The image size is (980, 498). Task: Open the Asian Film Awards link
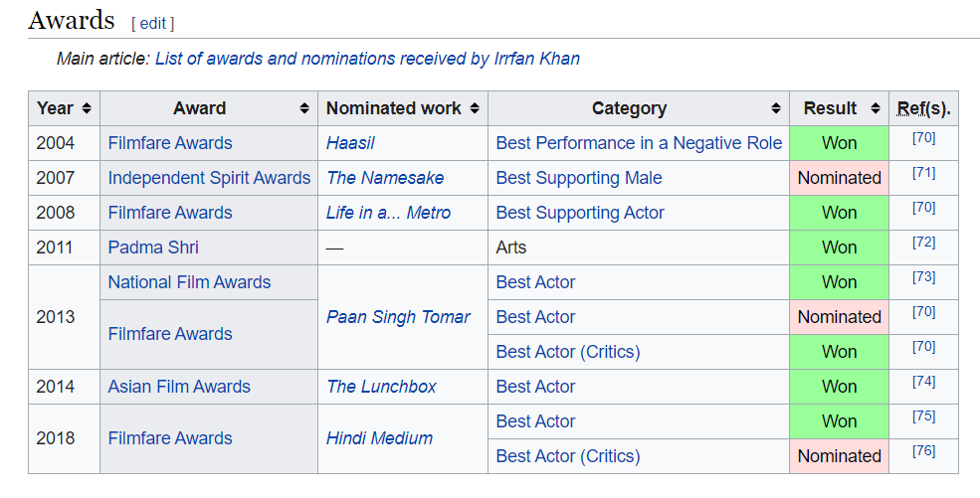coord(179,387)
